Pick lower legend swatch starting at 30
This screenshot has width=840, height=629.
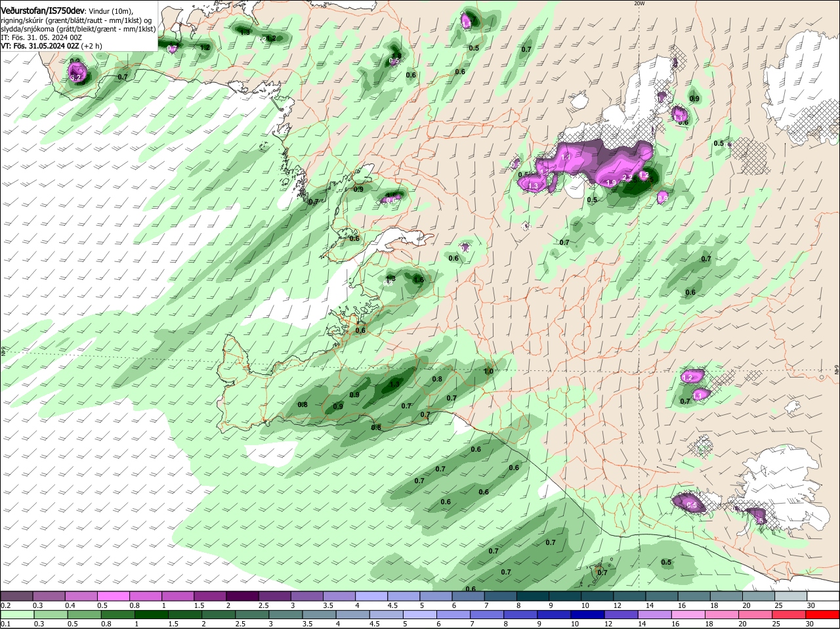pos(823,614)
